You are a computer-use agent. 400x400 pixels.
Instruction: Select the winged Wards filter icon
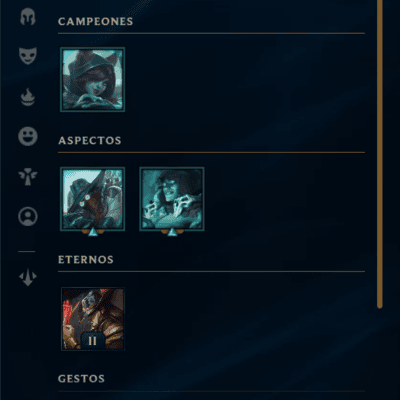[28, 177]
